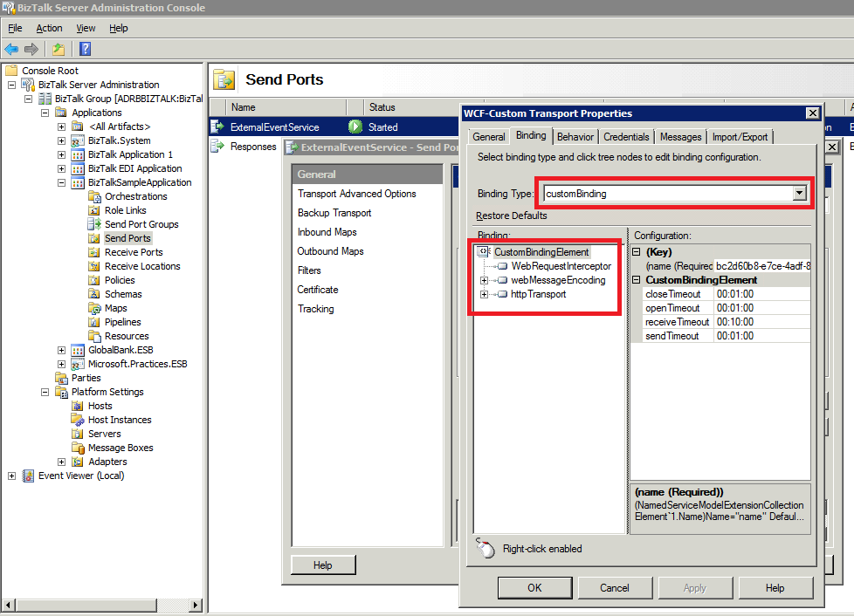Click the Apply button
854x616 pixels.
pos(695,588)
